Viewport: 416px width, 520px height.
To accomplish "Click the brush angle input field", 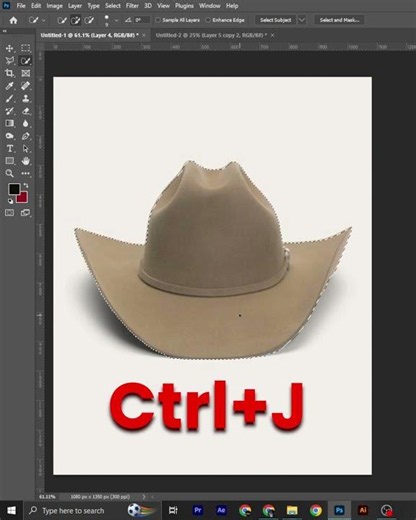I will [142, 20].
